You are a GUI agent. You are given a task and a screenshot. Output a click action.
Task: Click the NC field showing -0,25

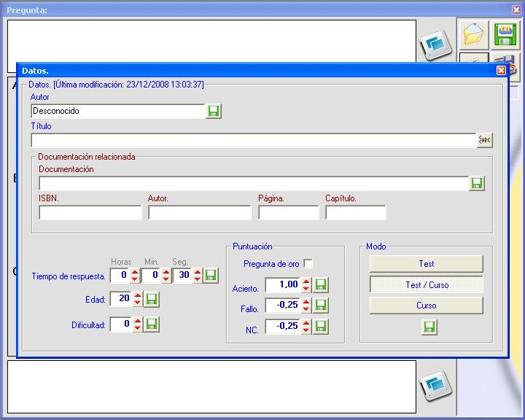click(283, 327)
